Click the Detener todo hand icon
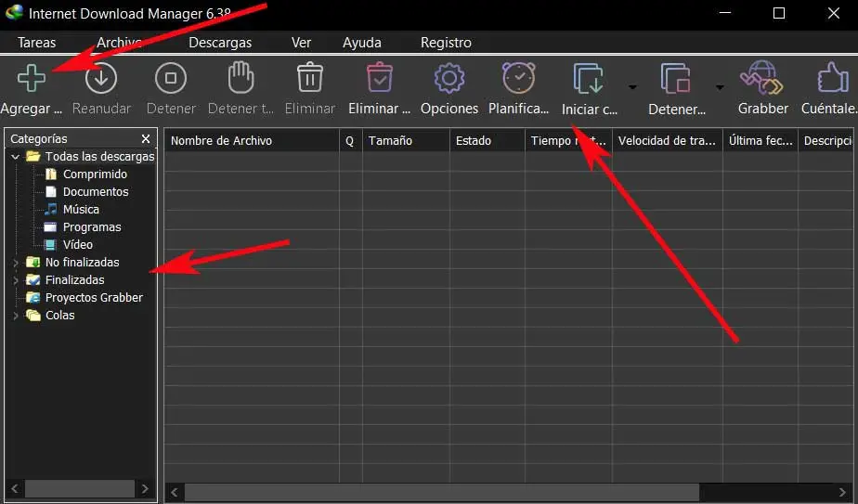This screenshot has width=858, height=504. (240, 78)
